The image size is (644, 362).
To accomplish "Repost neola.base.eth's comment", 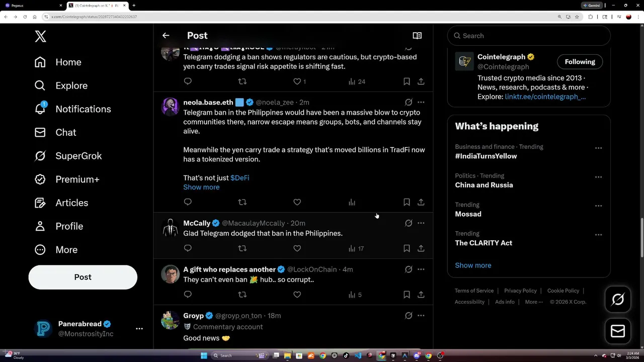I will pos(242,202).
